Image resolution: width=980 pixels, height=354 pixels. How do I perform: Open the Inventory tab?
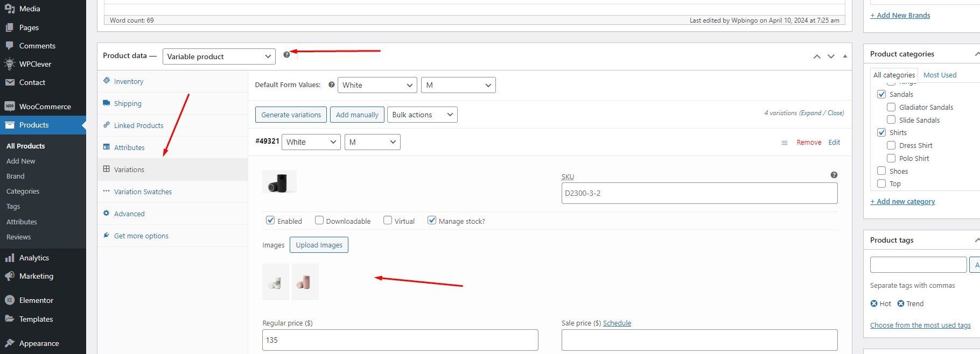click(172, 81)
